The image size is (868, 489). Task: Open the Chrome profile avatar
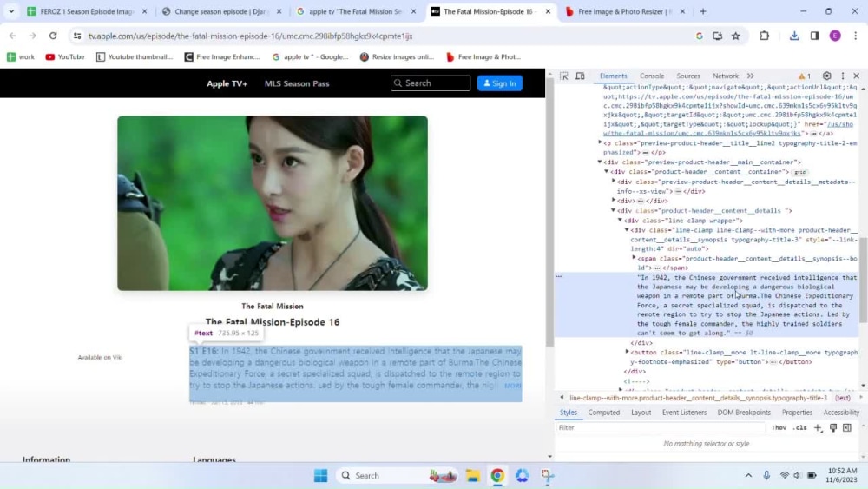835,36
